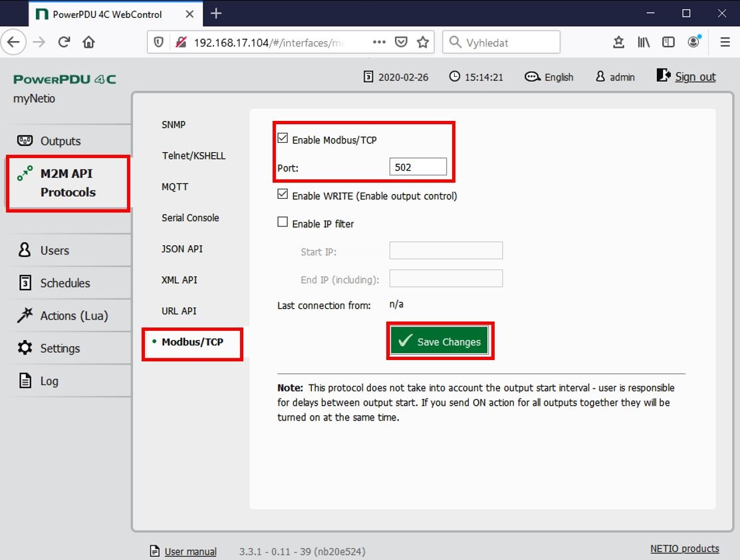This screenshot has width=740, height=560.
Task: Click the Log document icon
Action: click(x=25, y=381)
